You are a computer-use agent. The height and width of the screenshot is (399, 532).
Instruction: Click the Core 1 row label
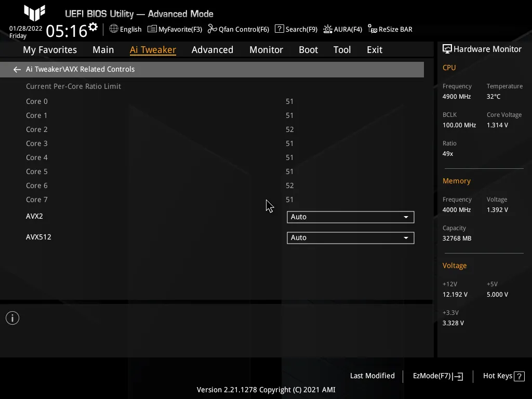pos(36,115)
